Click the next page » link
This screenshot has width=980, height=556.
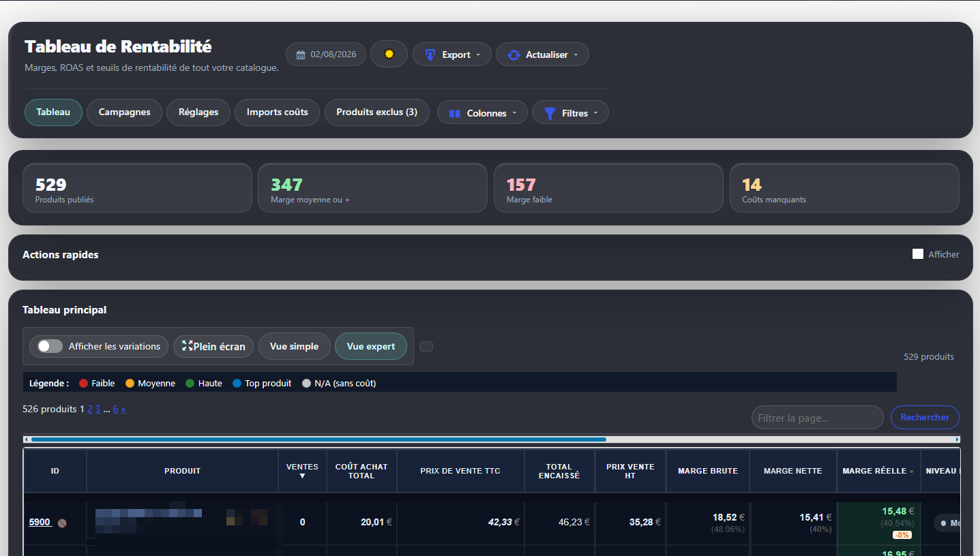click(x=123, y=410)
